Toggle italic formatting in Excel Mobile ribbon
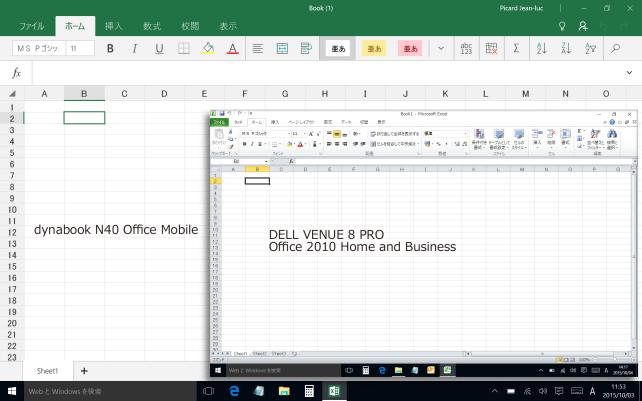 pos(134,49)
